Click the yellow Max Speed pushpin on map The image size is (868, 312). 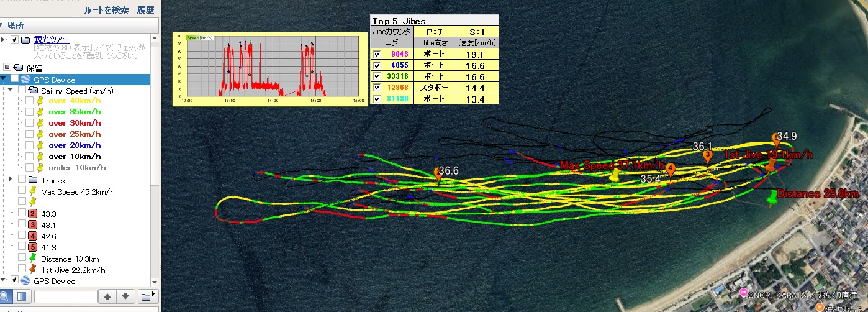click(x=614, y=177)
